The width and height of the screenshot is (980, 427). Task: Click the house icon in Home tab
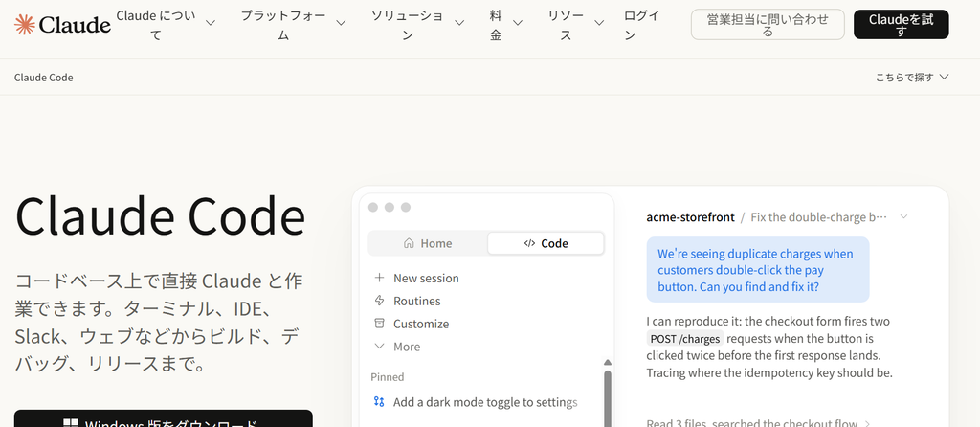[x=409, y=243]
